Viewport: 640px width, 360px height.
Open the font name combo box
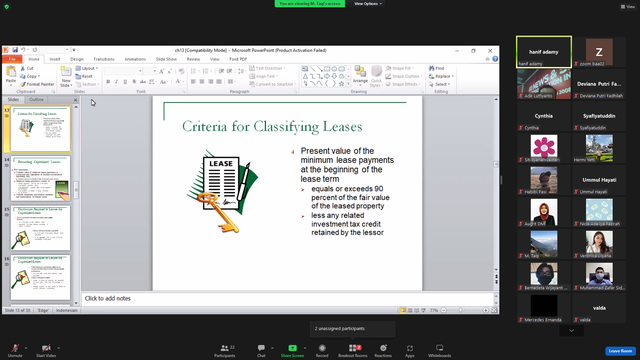[123, 71]
